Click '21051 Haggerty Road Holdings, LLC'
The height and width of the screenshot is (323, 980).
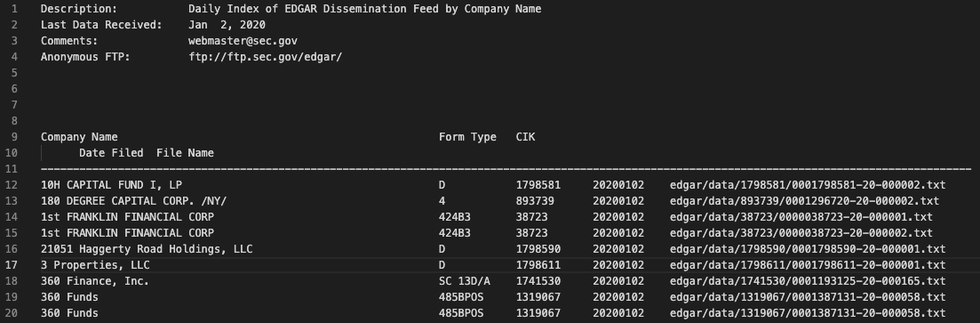coord(147,249)
